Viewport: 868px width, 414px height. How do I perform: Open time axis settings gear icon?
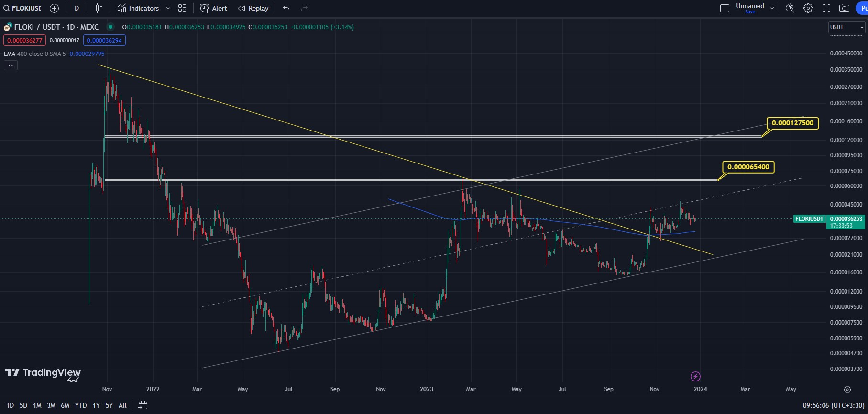[847, 390]
